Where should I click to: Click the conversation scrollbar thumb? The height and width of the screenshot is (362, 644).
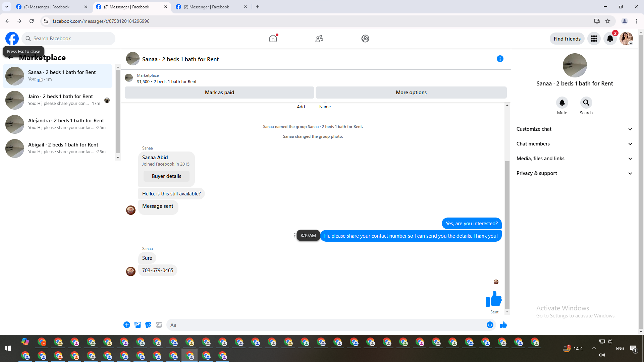point(507,235)
